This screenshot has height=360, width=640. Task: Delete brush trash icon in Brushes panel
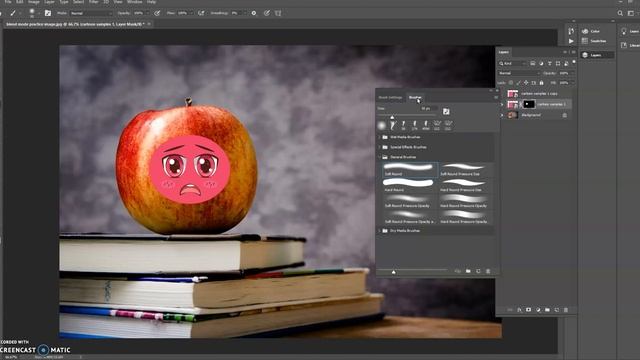pyautogui.click(x=488, y=271)
